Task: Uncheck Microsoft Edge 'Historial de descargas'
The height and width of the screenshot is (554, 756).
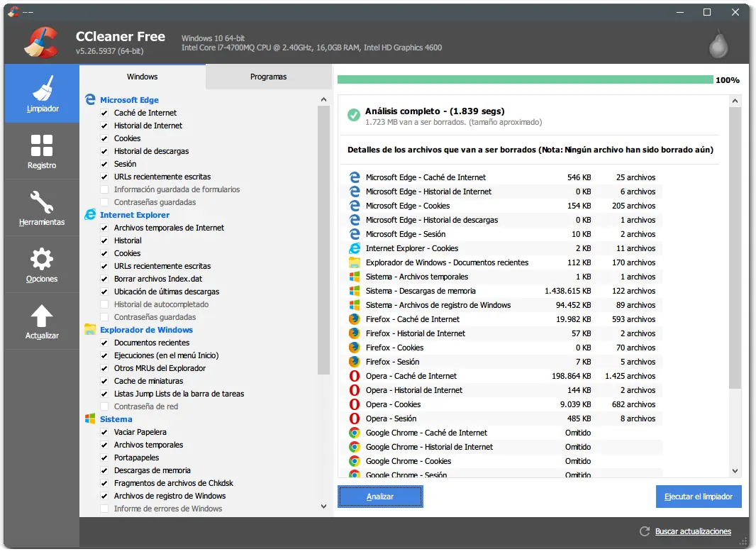Action: pyautogui.click(x=104, y=151)
